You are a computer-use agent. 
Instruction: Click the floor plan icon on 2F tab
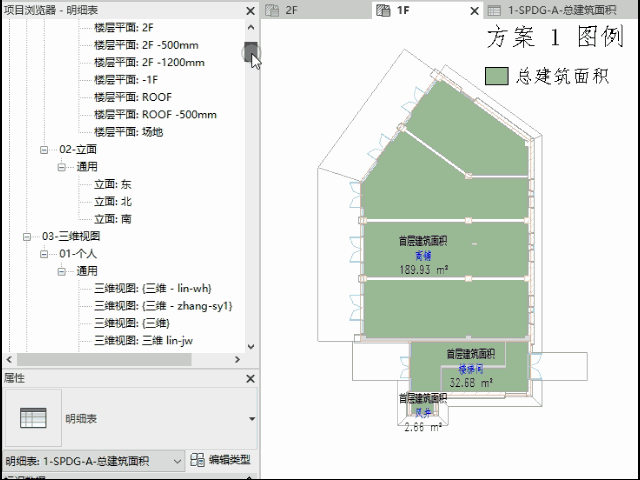coord(272,10)
